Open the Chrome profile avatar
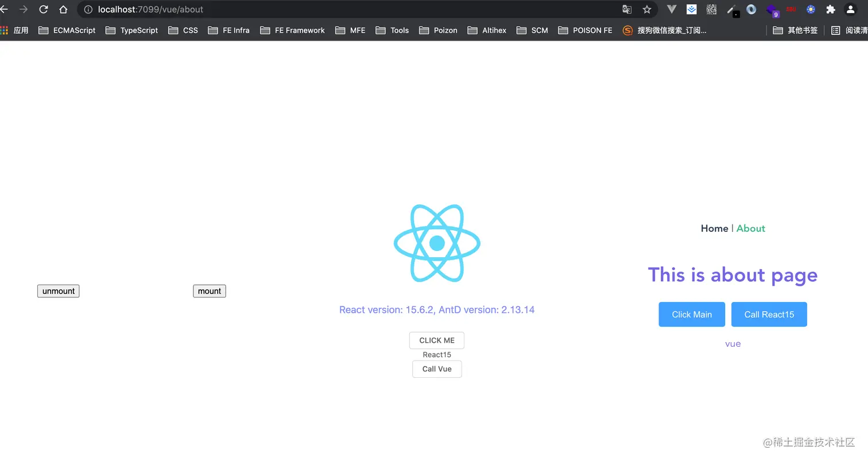 click(851, 9)
